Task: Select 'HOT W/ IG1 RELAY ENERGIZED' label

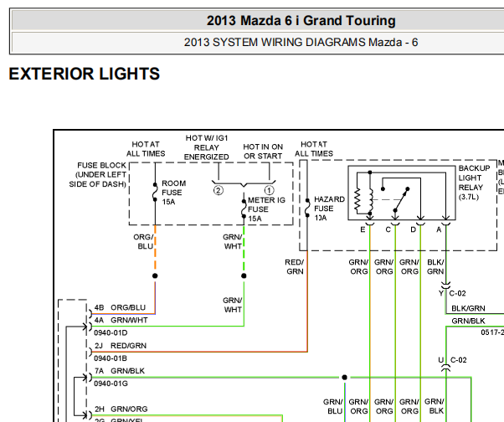Action: [206, 147]
